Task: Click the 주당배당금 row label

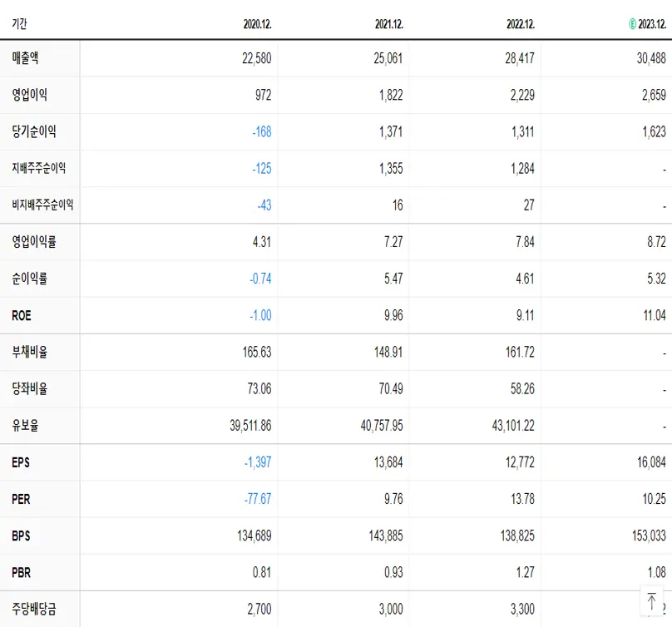Action: [34, 609]
